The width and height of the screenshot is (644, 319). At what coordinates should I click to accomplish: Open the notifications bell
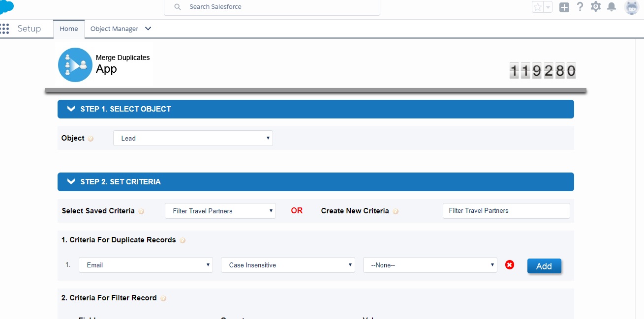pyautogui.click(x=612, y=7)
